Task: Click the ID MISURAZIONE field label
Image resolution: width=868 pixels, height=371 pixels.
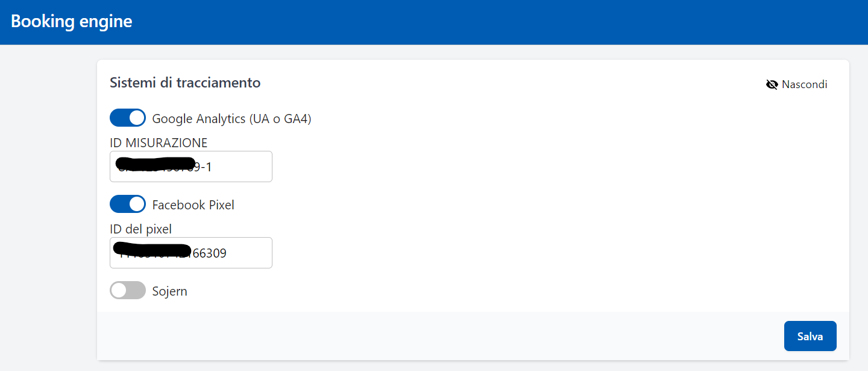Action: [159, 143]
